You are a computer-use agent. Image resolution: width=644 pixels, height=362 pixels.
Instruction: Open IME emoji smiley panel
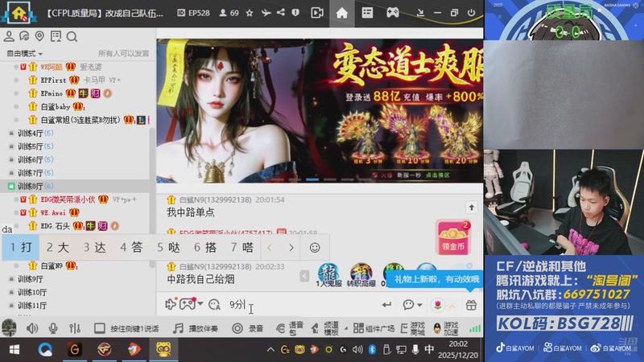(315, 248)
